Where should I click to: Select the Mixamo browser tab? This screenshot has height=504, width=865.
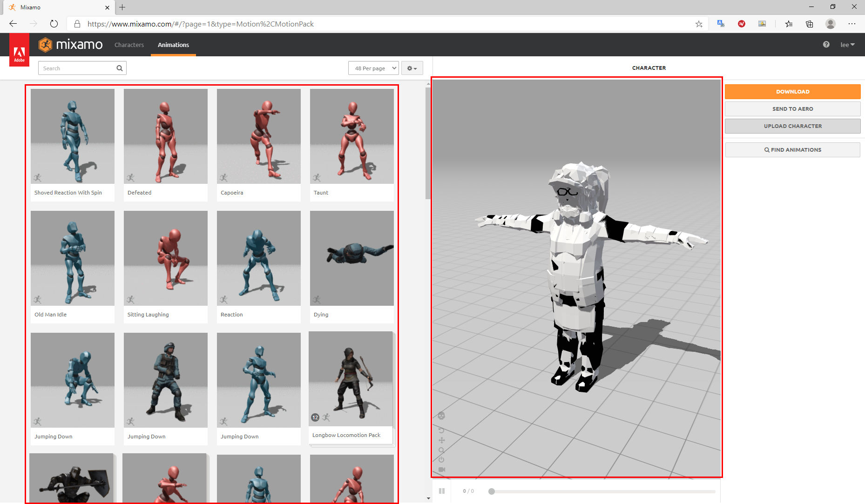58,7
